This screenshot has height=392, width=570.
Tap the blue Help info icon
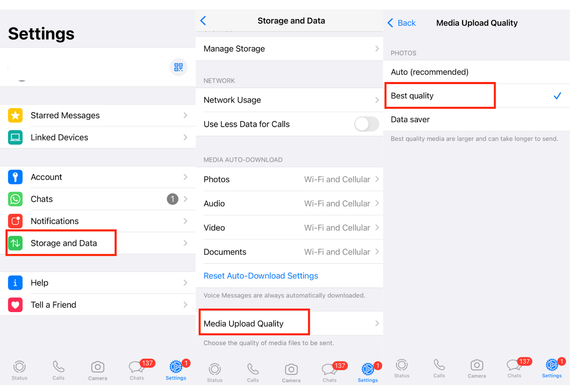coord(15,283)
